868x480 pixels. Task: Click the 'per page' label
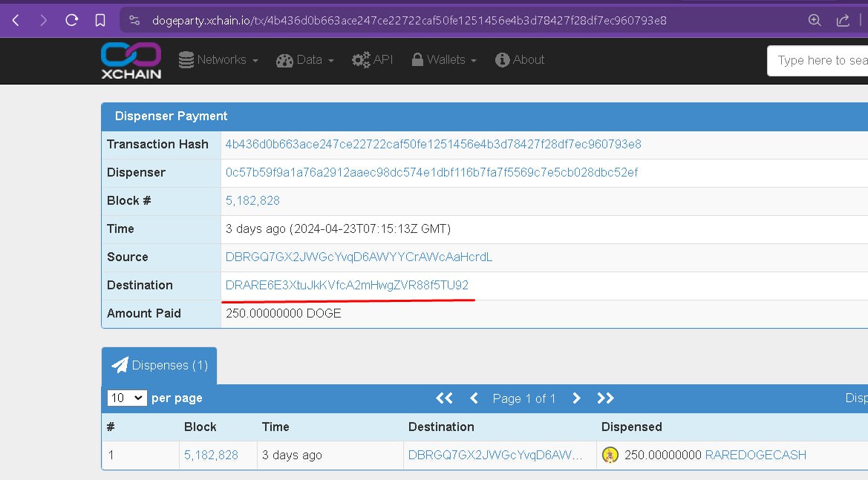(x=177, y=398)
